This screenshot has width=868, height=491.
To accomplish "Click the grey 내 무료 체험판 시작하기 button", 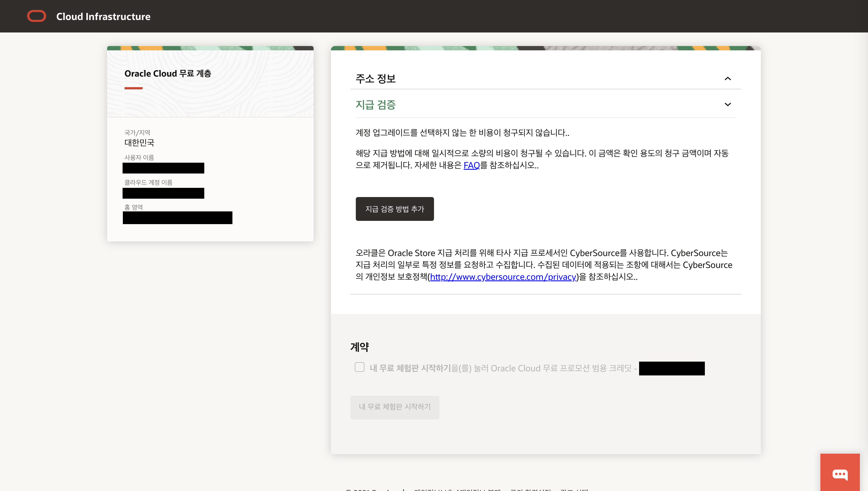I will tap(394, 407).
